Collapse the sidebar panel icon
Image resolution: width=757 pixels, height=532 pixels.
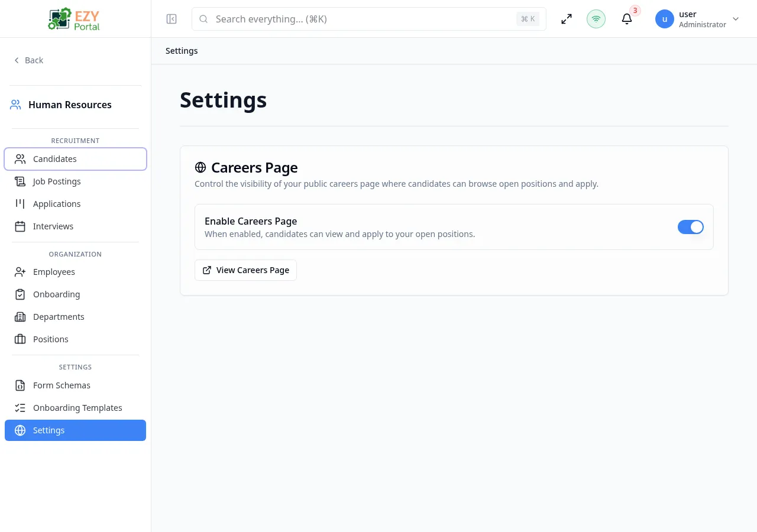172,19
